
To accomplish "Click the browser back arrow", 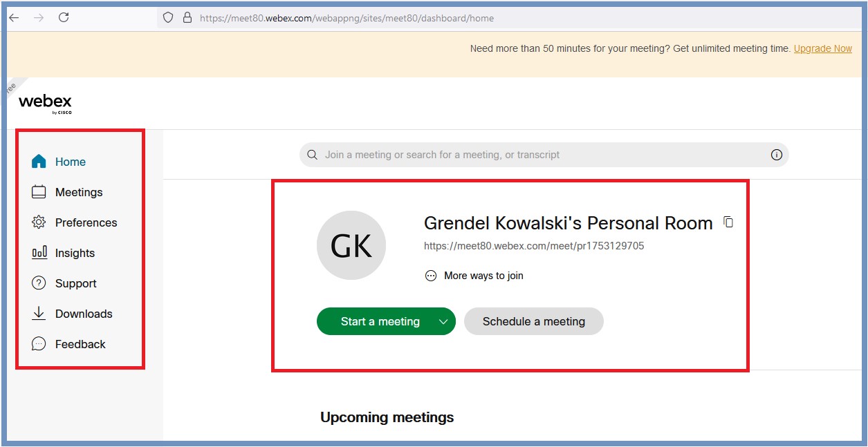I will [x=14, y=18].
